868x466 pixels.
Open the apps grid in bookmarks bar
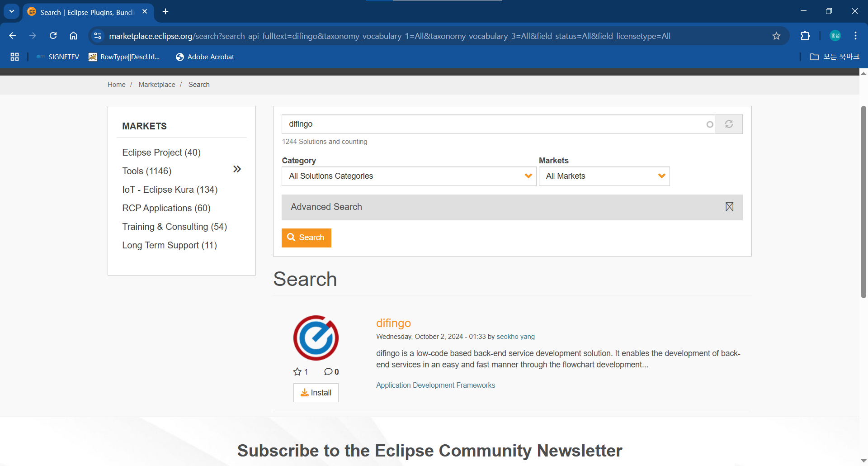pyautogui.click(x=14, y=57)
